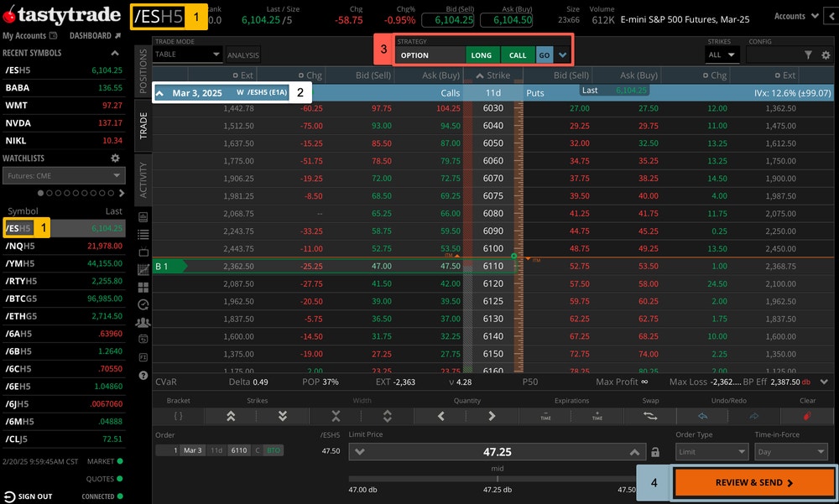The image size is (839, 504).
Task: Collapse the Recent Symbols section
Action: point(115,53)
